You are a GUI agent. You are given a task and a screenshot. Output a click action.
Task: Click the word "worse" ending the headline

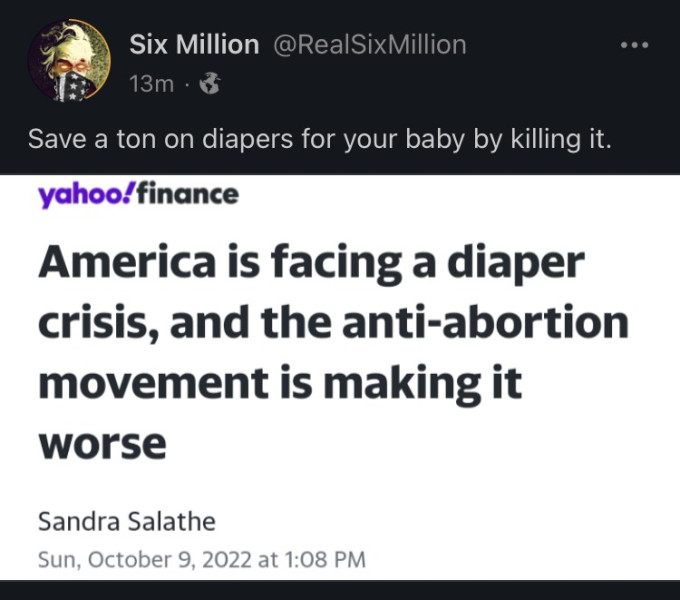click(102, 442)
